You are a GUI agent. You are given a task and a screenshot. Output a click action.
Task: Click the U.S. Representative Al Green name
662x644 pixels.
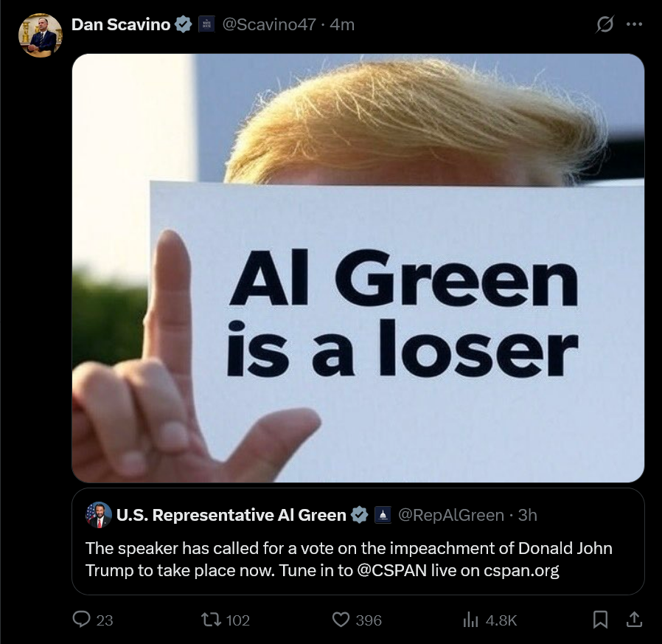[x=231, y=515]
